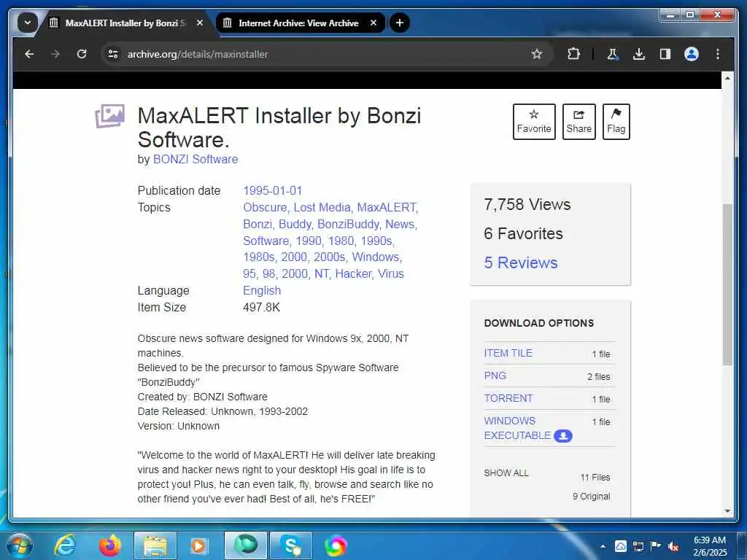Click the '9 Original' count text
This screenshot has width=747, height=560.
591,496
